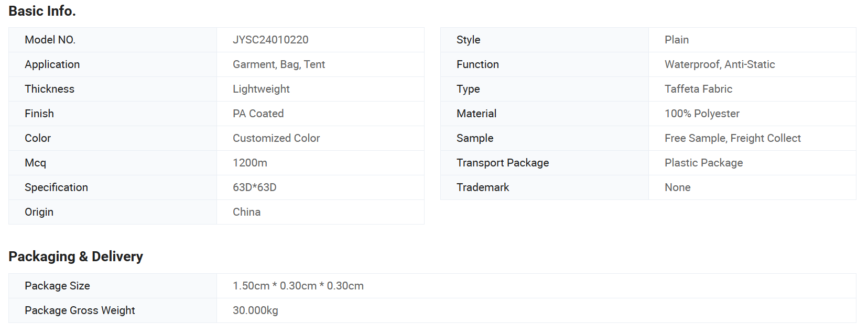The image size is (868, 335).
Task: Select the Lightweight thickness value
Action: 261,89
